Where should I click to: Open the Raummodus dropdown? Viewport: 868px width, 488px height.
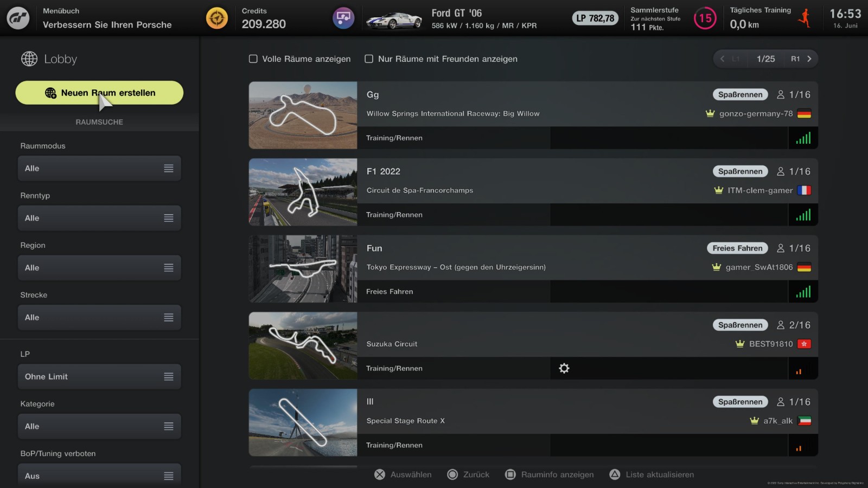pyautogui.click(x=99, y=169)
